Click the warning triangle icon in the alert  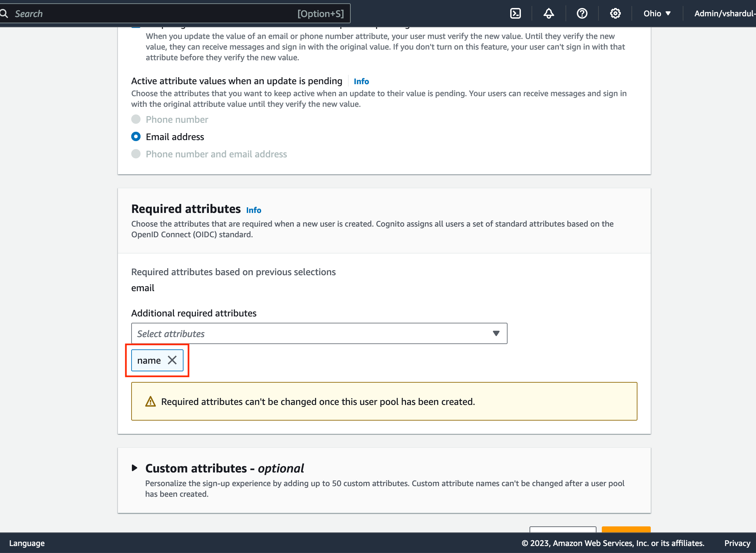[x=151, y=401]
